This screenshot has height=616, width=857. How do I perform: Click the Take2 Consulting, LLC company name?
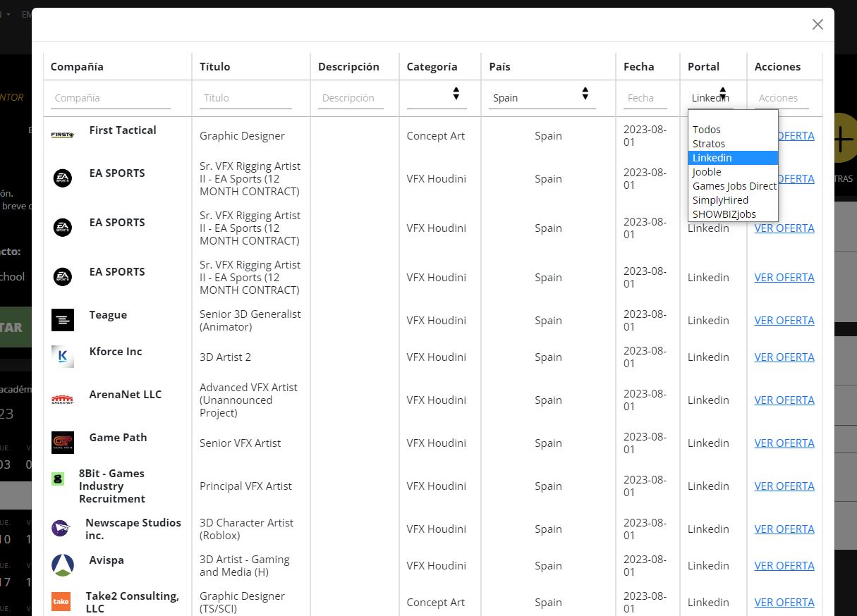133,602
